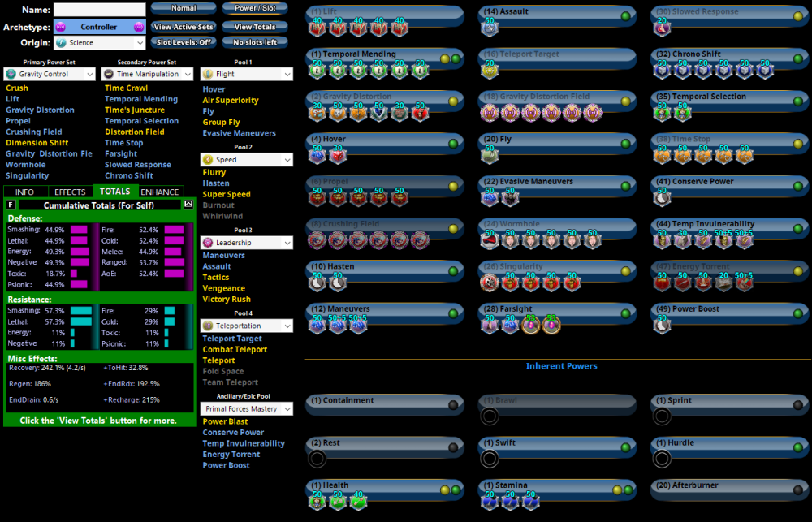
Task: Click the enhancement slot under Power Boost
Action: (663, 325)
